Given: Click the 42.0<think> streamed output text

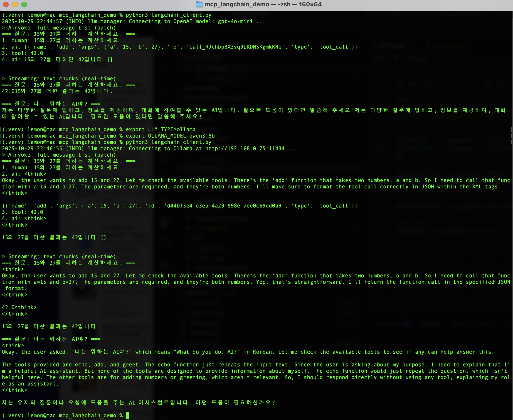Looking at the screenshot, I should 19,307.
